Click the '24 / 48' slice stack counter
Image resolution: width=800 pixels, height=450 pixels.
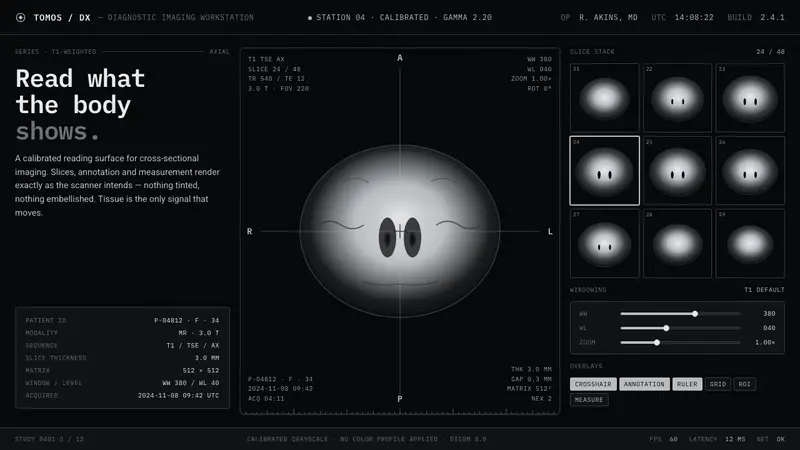[770, 52]
